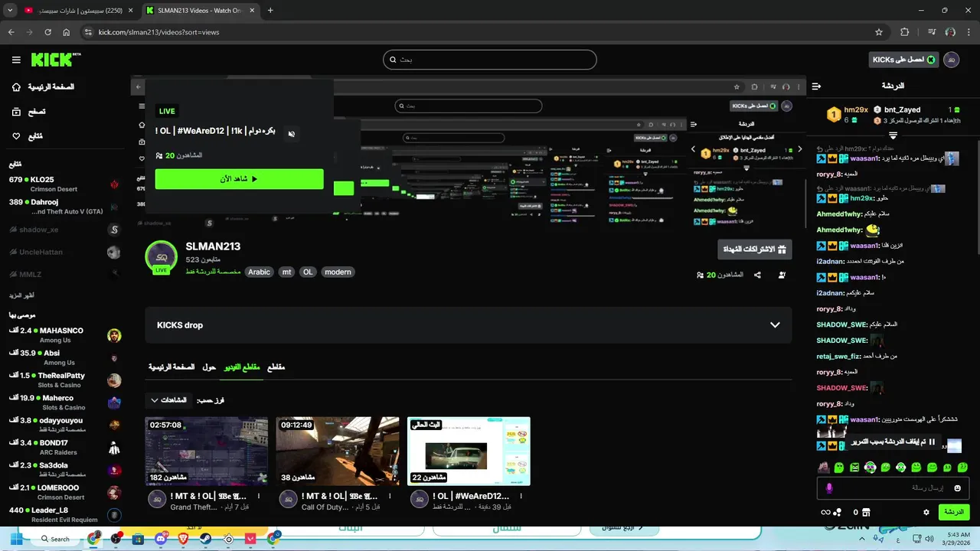Open KLO25 channel in sidebar
The width and height of the screenshot is (980, 551).
click(x=64, y=184)
